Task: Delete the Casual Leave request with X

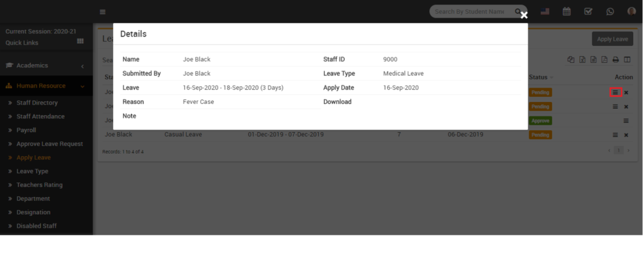Action: tap(626, 135)
